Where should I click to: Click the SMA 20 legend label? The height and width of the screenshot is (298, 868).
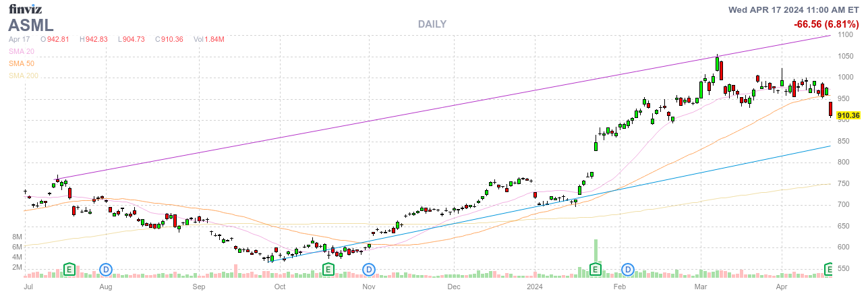point(21,51)
